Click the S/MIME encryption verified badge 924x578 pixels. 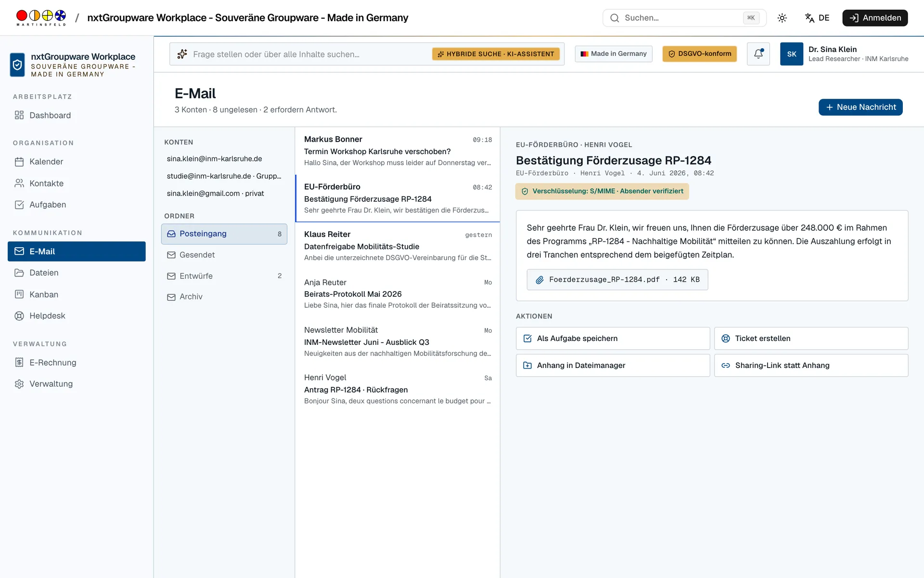pos(602,191)
